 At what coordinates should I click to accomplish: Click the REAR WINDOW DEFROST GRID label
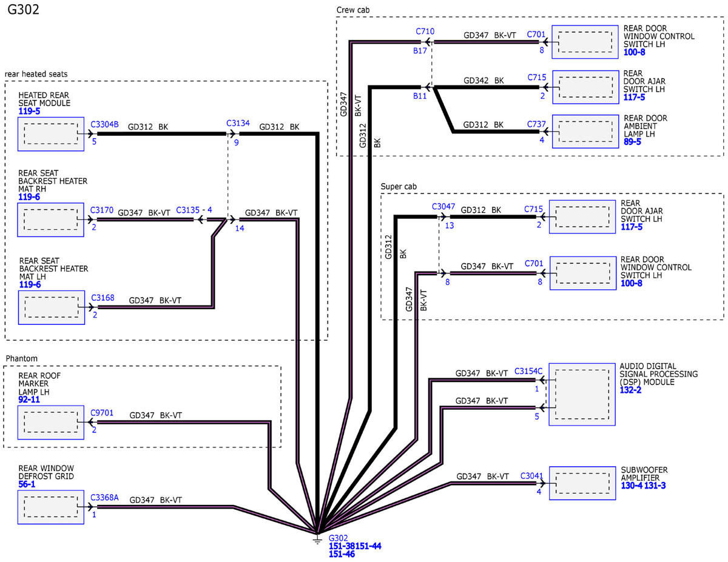[x=46, y=472]
